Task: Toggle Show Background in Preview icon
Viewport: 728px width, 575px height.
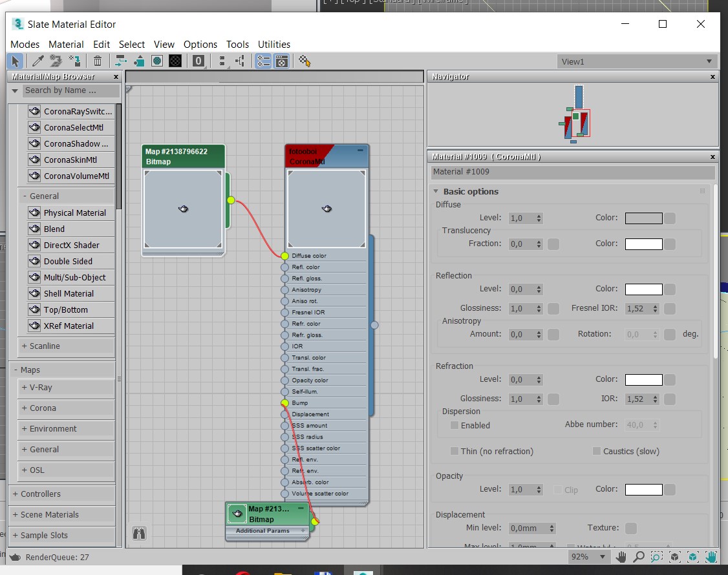Action: tap(175, 61)
